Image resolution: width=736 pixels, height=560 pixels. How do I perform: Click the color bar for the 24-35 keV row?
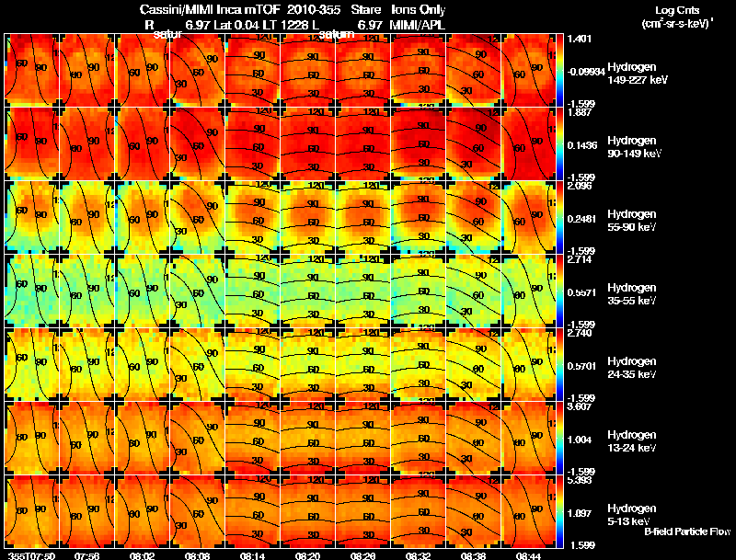(x=559, y=365)
